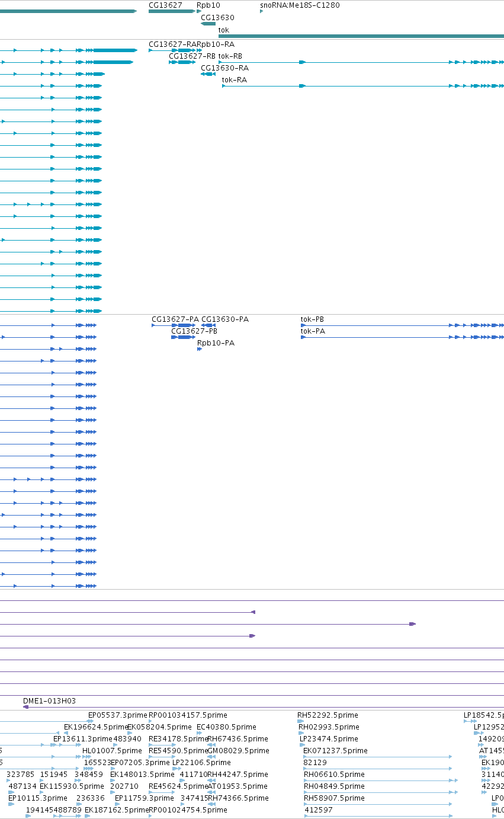Select protein CG13630-PA label
Viewport: 504px width, 819px height.
coord(225,319)
